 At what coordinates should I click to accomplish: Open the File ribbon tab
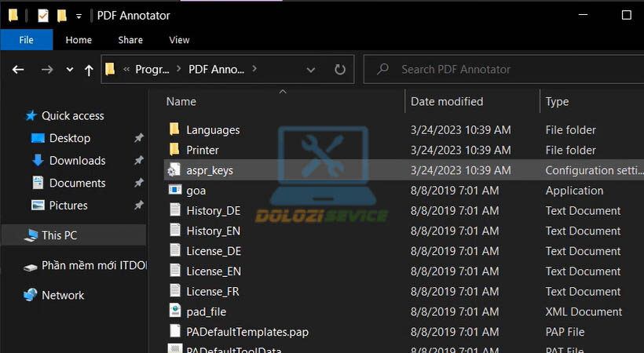(x=26, y=40)
